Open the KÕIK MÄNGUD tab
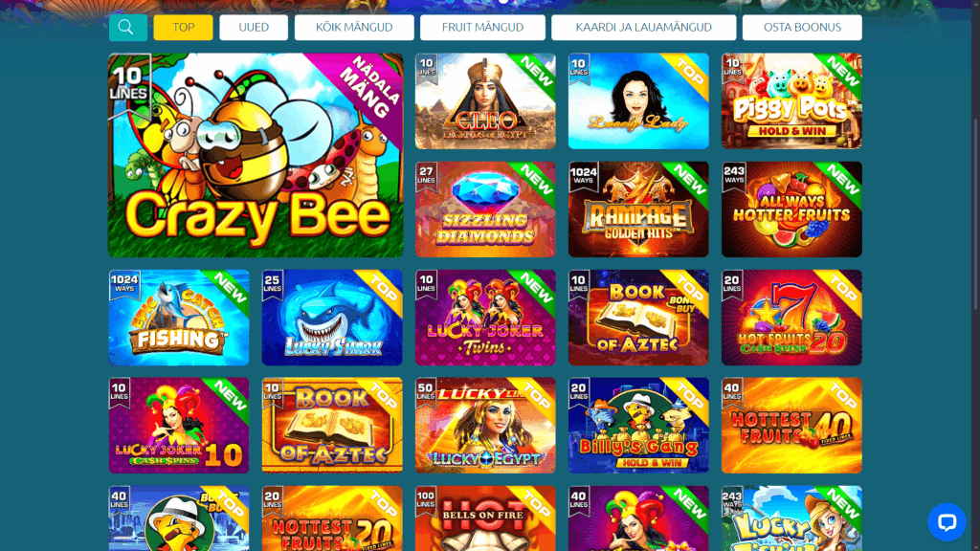 (x=354, y=28)
